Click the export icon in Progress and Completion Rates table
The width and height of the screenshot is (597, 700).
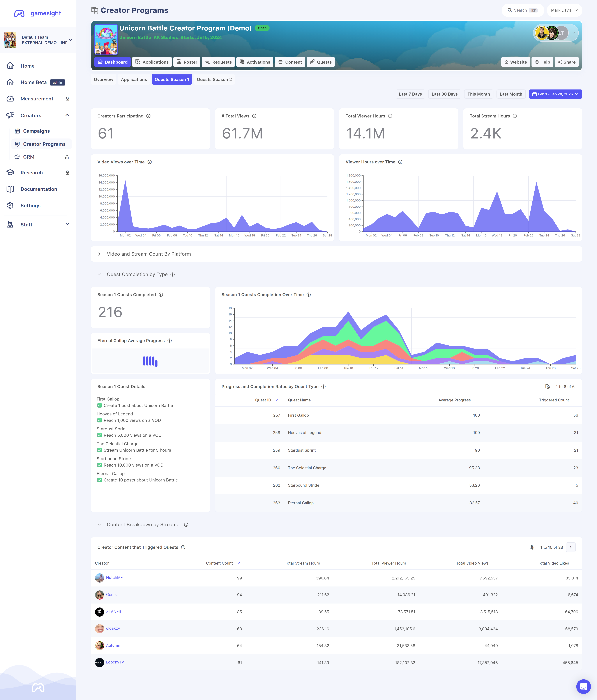click(x=547, y=387)
